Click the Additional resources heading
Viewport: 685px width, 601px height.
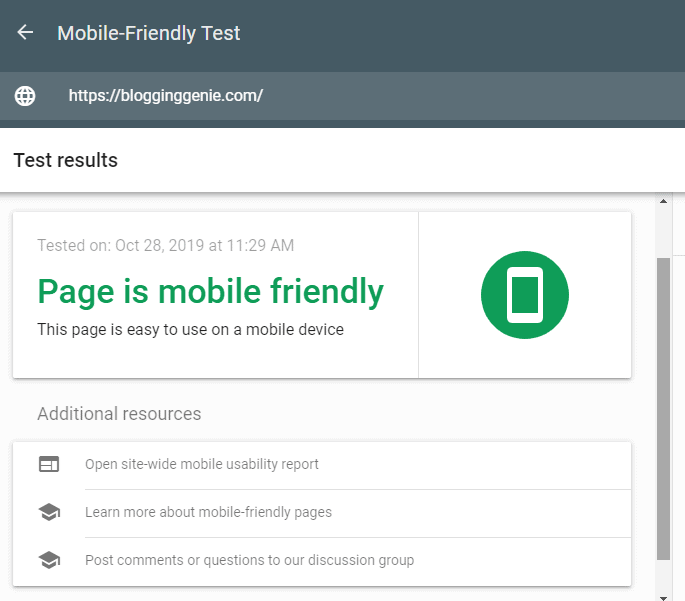click(x=119, y=414)
